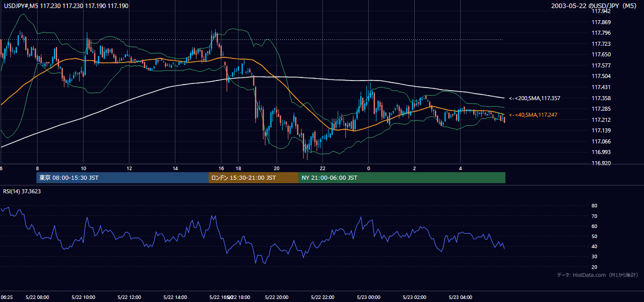This screenshot has width=644, height=302.
Task: Click the 5/23 04:00 date label
Action: [x=461, y=297]
